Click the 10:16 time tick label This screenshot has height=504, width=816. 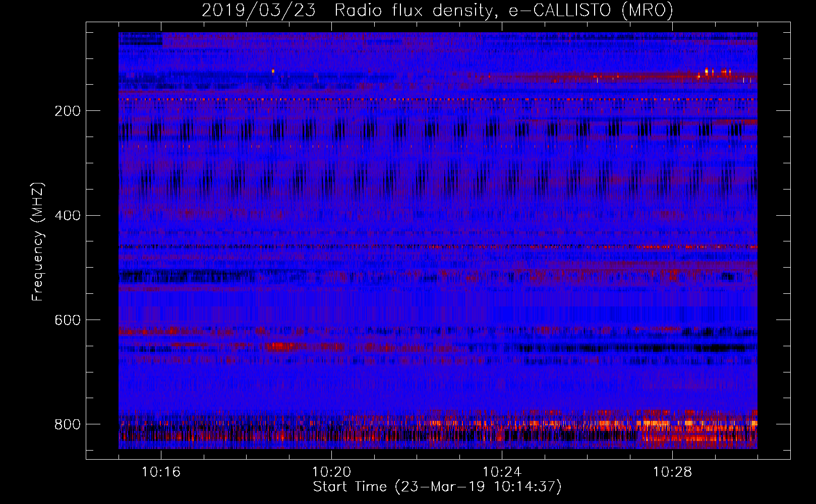point(161,472)
